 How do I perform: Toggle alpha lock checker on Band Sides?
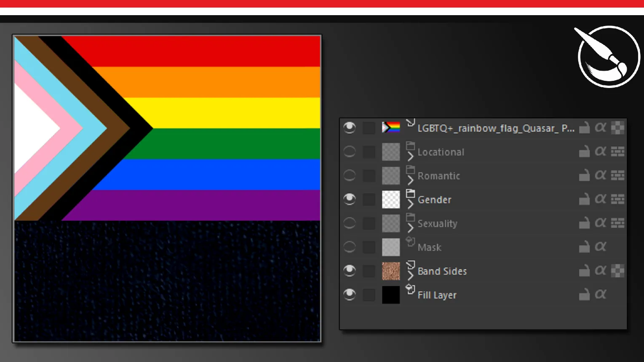click(617, 271)
